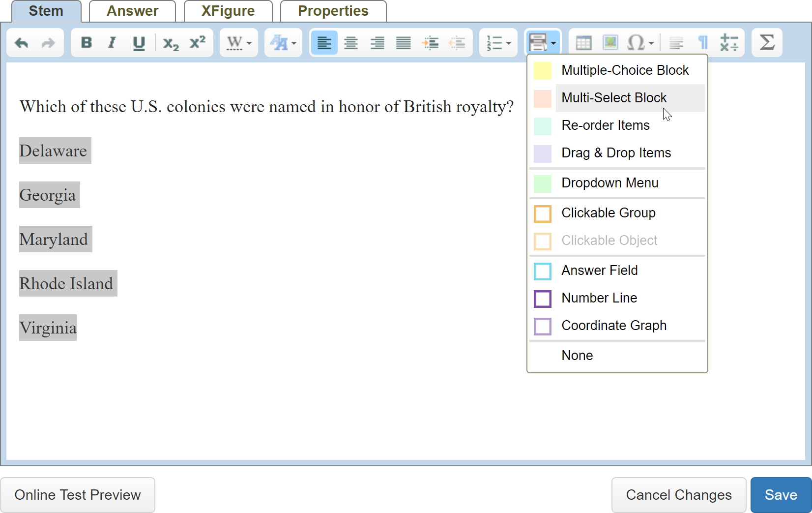Click Online Test Preview button
Viewport: 812px width, 513px height.
[78, 495]
